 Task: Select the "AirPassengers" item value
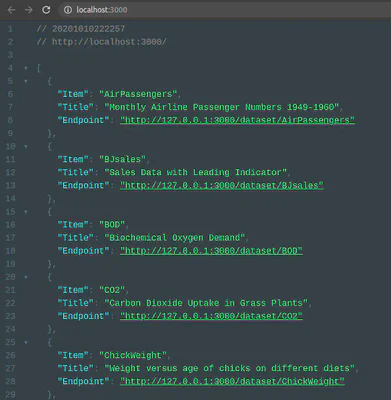138,94
